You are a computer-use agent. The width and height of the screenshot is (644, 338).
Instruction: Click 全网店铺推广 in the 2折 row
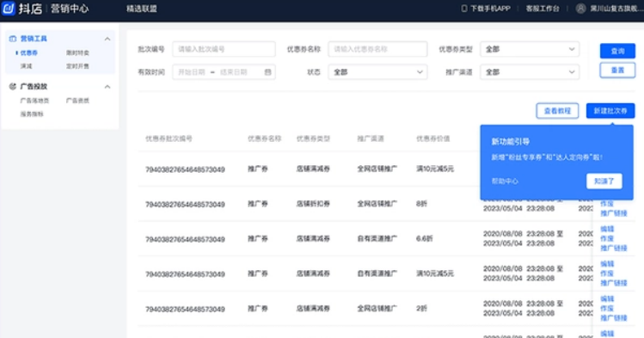coord(377,309)
